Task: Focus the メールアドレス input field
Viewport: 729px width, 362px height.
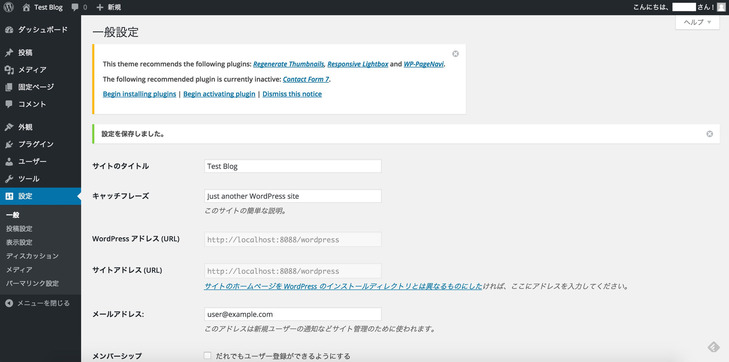Action: coord(293,314)
